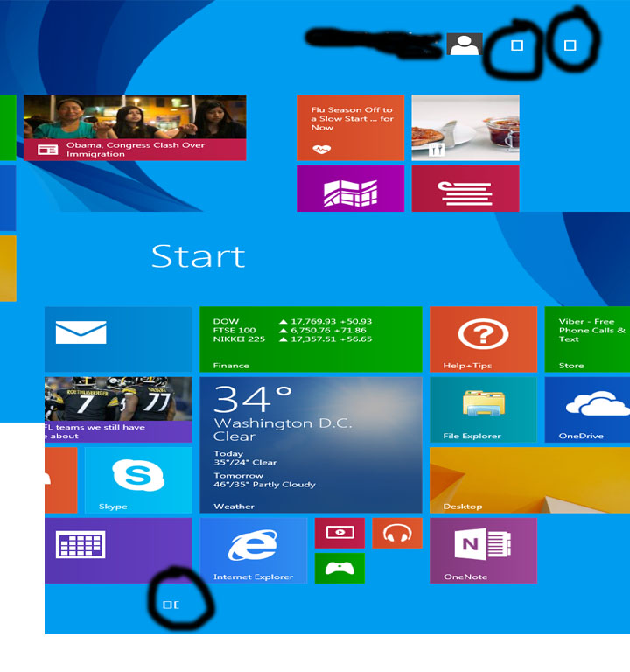Screen dimensions: 630x672
Task: Open the Flu Season health news tile
Action: click(x=351, y=128)
